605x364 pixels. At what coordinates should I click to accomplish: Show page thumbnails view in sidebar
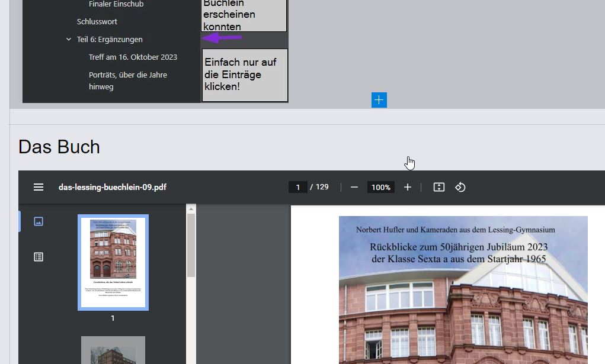click(39, 221)
